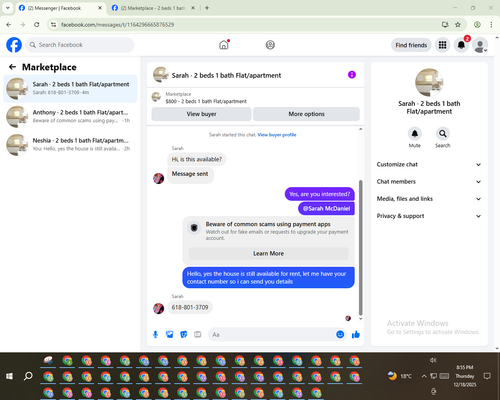Image resolution: width=500 pixels, height=400 pixels.
Task: Open Chrome tab search dropdown arrow
Action: 8,8
